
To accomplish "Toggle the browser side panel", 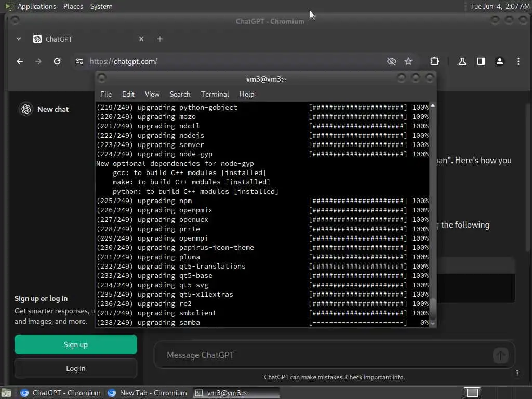I will [481, 61].
